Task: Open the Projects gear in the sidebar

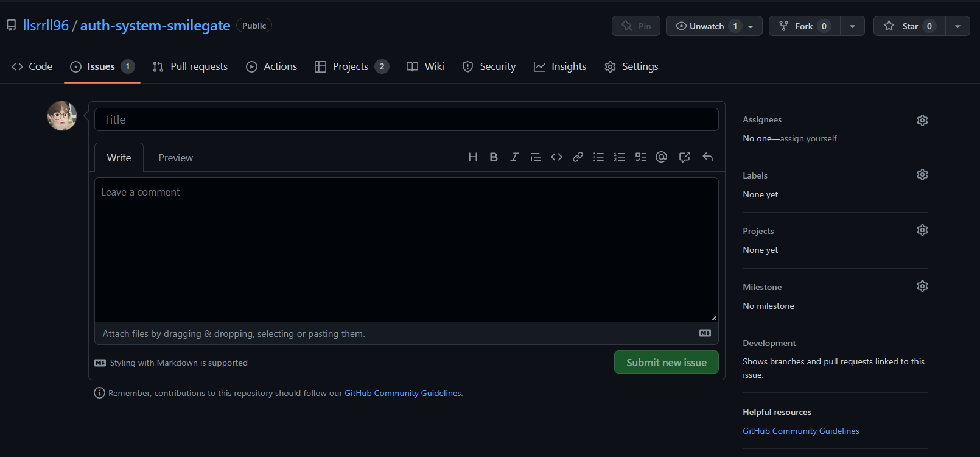Action: (x=922, y=230)
